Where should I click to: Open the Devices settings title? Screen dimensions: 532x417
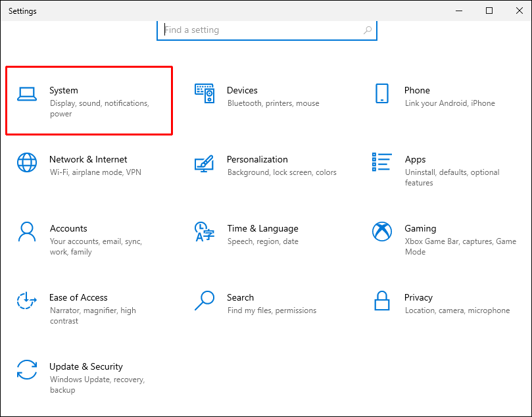click(x=242, y=90)
